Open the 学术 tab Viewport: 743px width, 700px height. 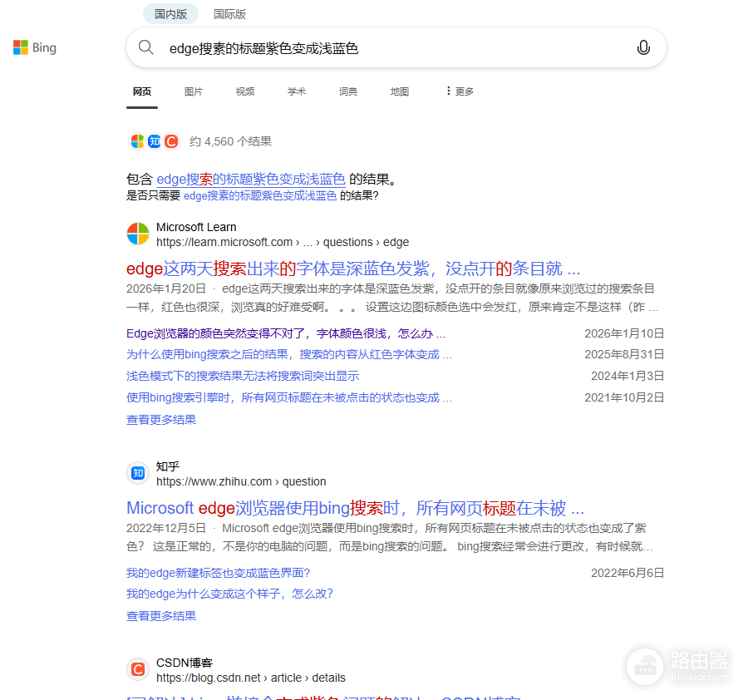pos(297,91)
